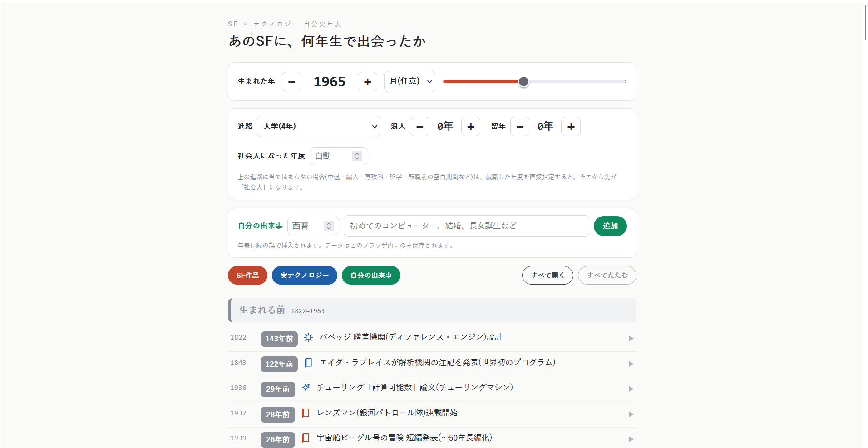Screen dimensions: 868x448
Task: Click the spinner arrows in 自動 field
Action: click(357, 156)
